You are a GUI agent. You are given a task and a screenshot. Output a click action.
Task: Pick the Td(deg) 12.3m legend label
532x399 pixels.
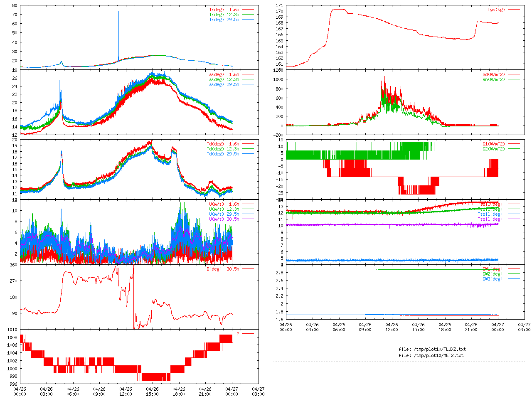point(223,149)
